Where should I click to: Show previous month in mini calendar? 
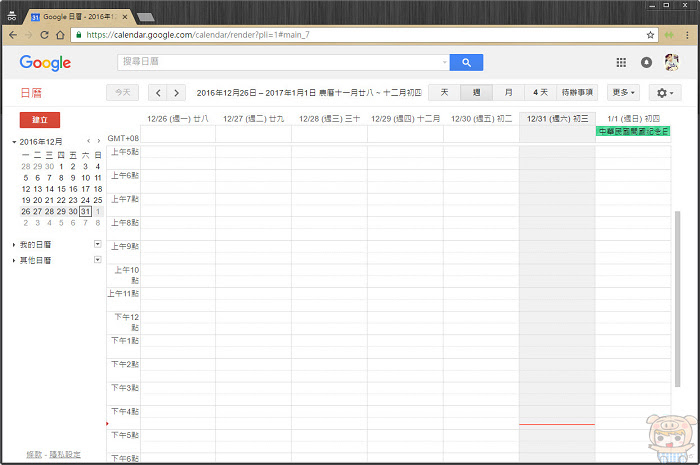(88, 141)
